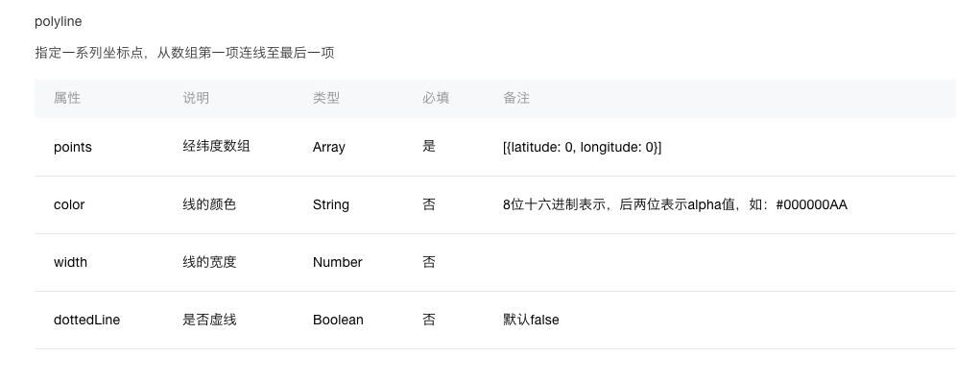This screenshot has height=381, width=980.
Task: Click the 类型 column header
Action: (326, 98)
